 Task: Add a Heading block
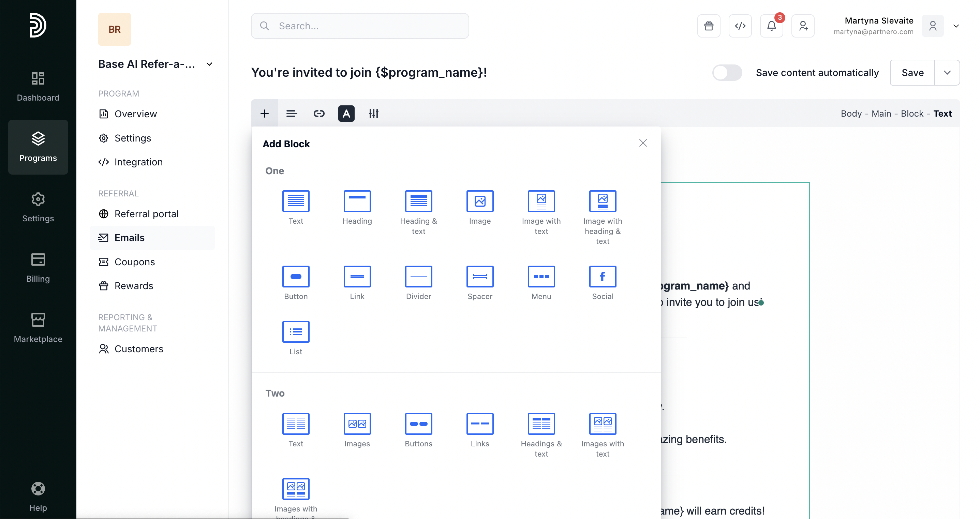(357, 201)
